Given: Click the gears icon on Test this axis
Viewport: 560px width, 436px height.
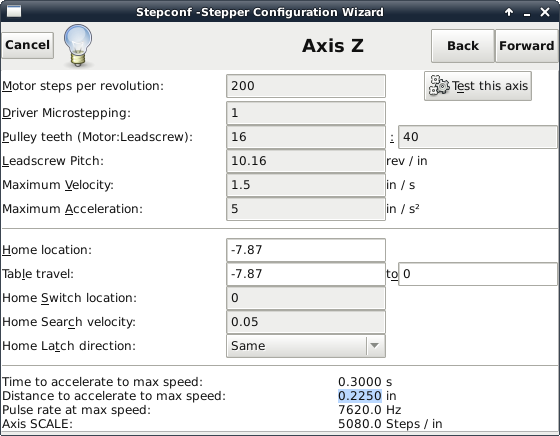Looking at the screenshot, I should 439,86.
